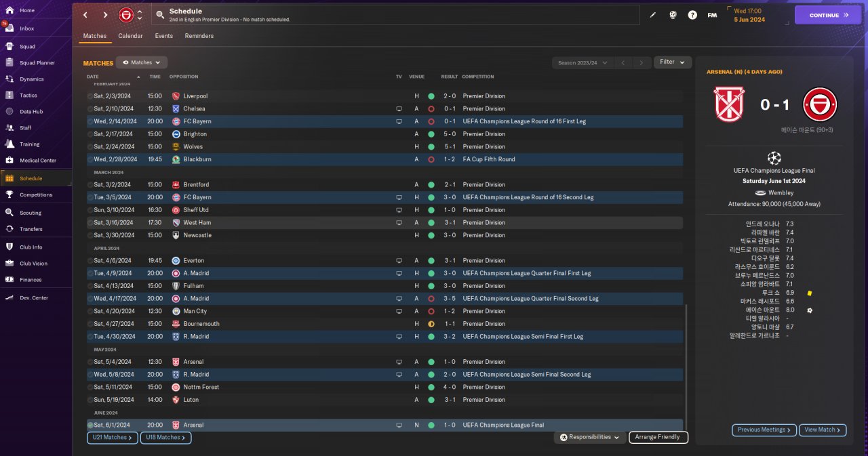Toggle reminder circle for Blackburn match row
This screenshot has width=868, height=456.
point(90,159)
